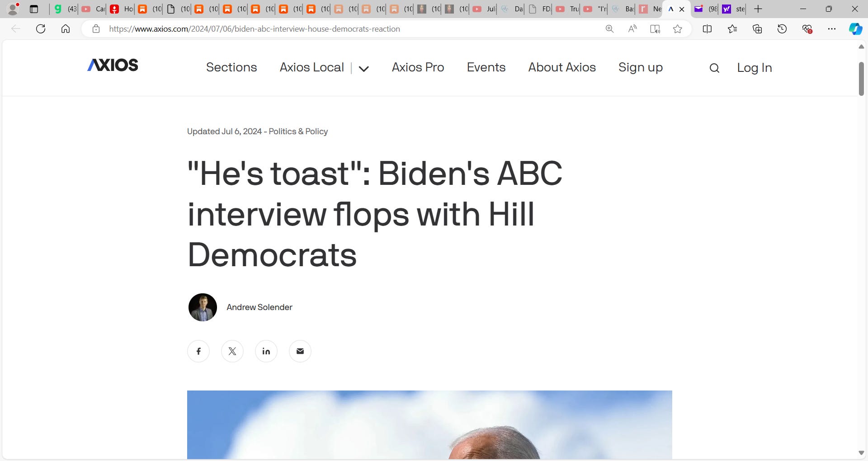868x461 pixels.
Task: Close the active Axios tab
Action: pos(682,9)
